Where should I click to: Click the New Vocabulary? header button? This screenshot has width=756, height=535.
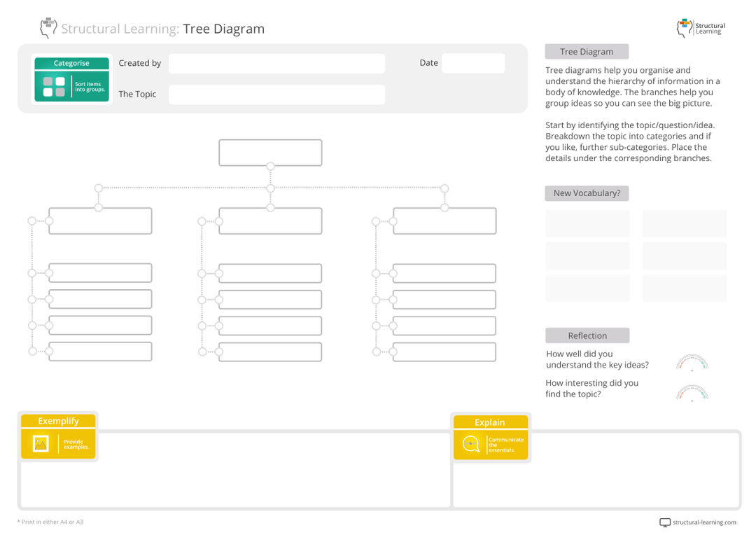pyautogui.click(x=587, y=193)
